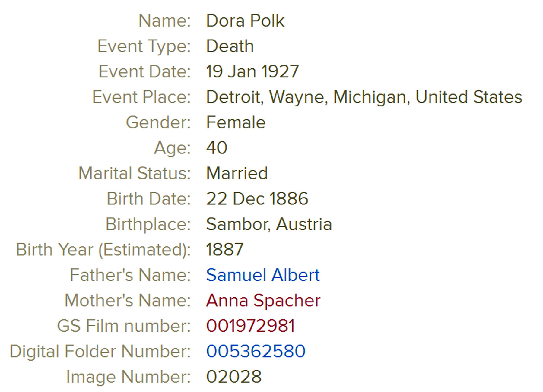Click the "Birth Year (Estimated):" label
This screenshot has height=392, width=543.
pos(103,250)
